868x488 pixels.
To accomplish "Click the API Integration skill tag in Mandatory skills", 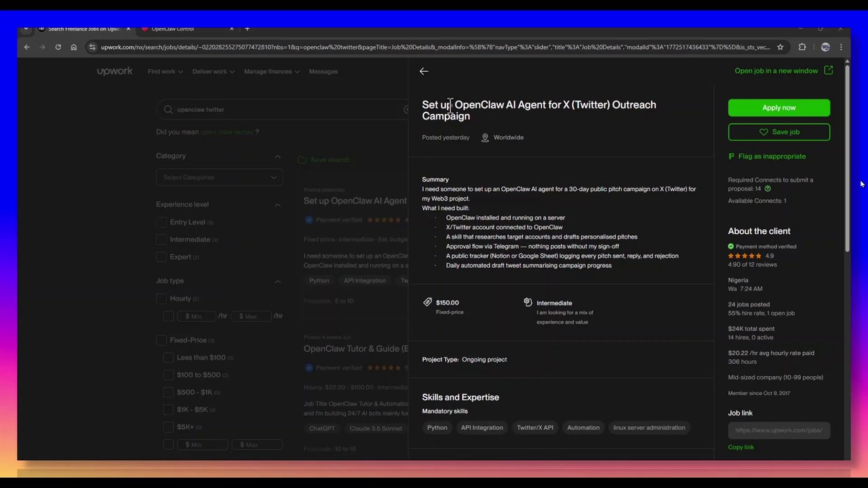I will (x=482, y=428).
